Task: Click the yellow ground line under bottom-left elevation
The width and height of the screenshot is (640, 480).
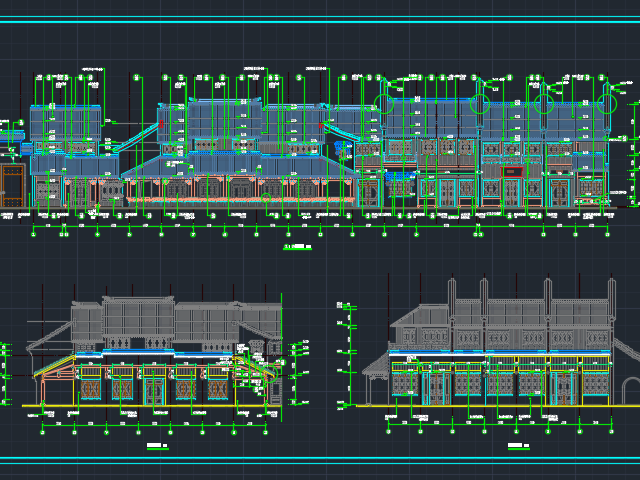Action: [150, 406]
